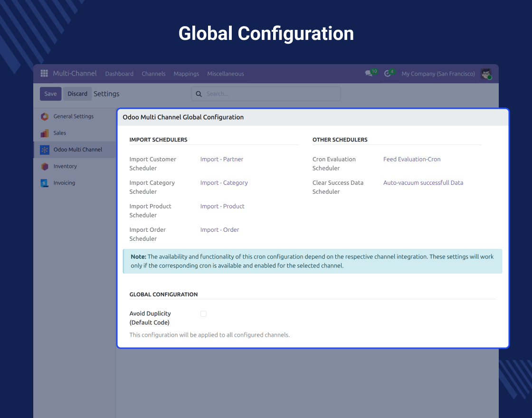Viewport: 532px width, 418px height.
Task: Open the Miscellaneous menu
Action: [226, 74]
